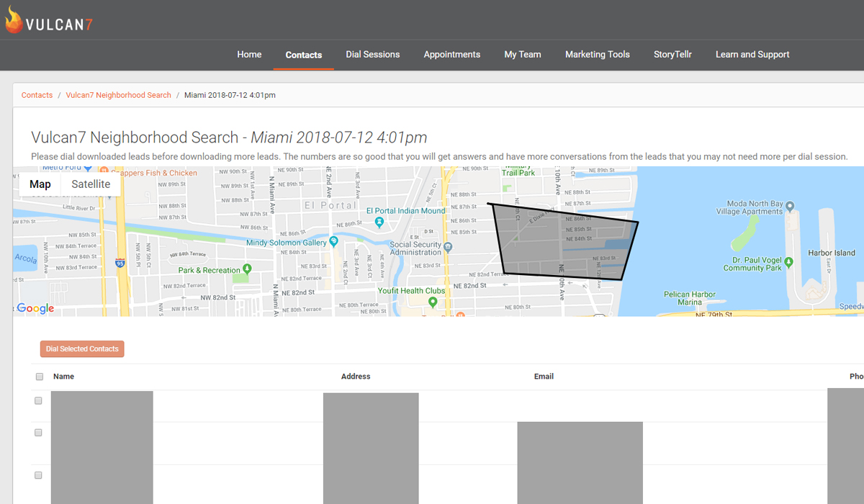Toggle the select-all checkbox beside Name header
This screenshot has height=504, width=864.
click(x=40, y=377)
